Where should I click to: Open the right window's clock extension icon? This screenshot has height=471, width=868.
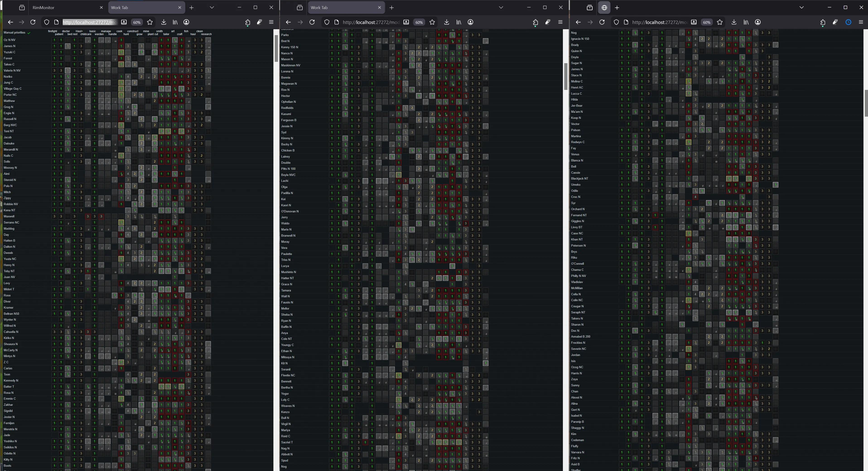(x=849, y=22)
